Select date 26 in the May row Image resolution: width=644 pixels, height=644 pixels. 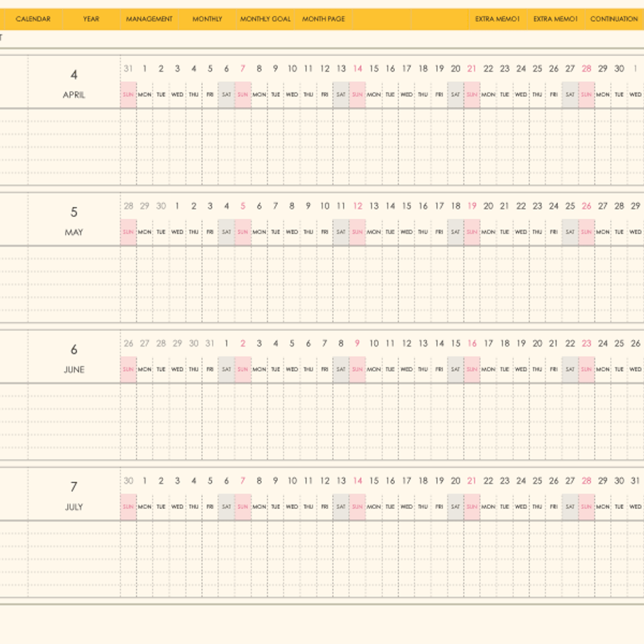(x=587, y=206)
